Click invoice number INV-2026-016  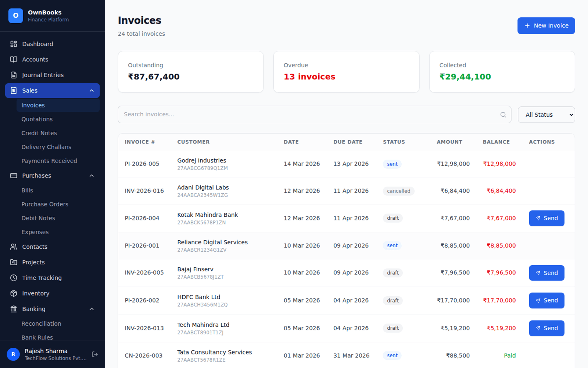tap(144, 191)
